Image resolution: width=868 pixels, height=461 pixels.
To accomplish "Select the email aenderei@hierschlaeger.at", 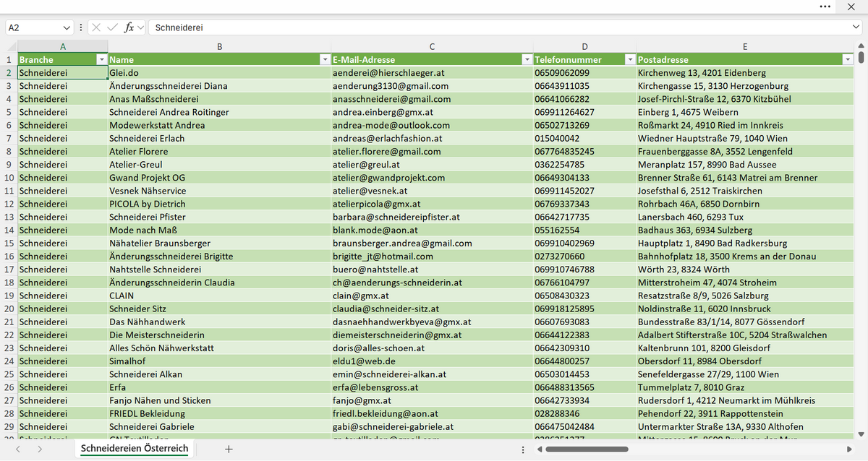I will (432, 73).
